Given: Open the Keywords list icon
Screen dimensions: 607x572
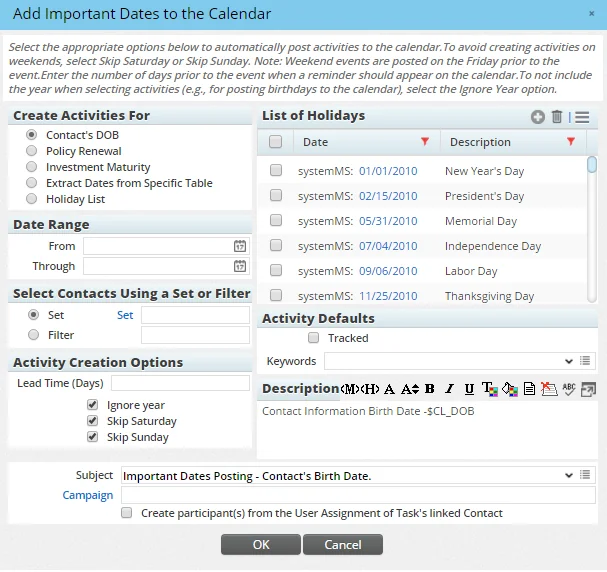Looking at the screenshot, I should (585, 361).
